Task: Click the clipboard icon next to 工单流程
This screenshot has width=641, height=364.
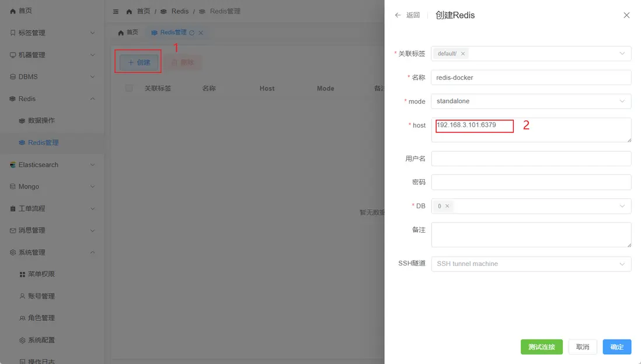Action: (x=13, y=208)
